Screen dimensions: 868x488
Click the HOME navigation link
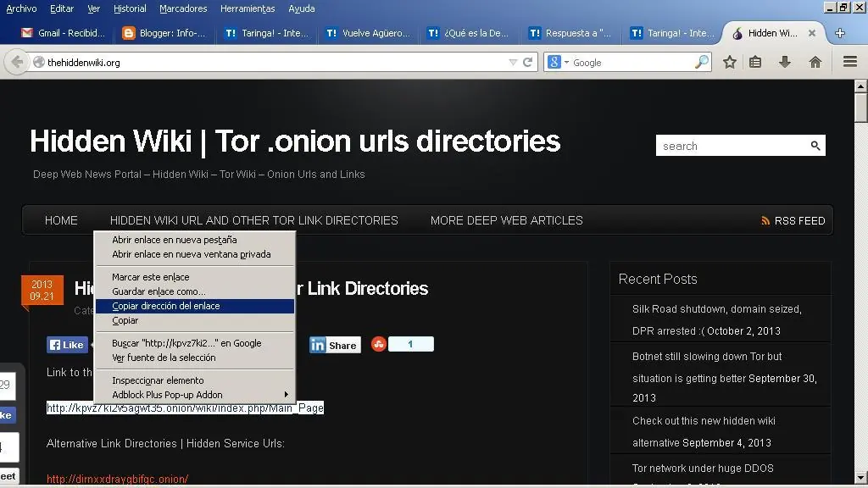pyautogui.click(x=61, y=220)
